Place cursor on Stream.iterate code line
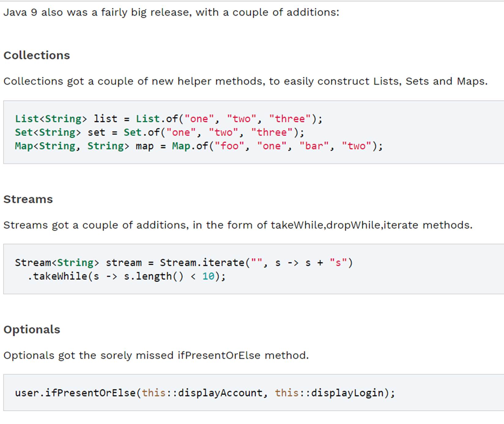The height and width of the screenshot is (424, 504). [x=184, y=263]
